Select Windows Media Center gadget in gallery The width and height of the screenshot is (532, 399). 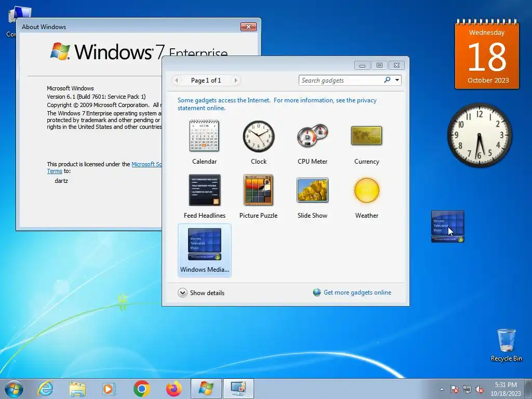click(205, 250)
